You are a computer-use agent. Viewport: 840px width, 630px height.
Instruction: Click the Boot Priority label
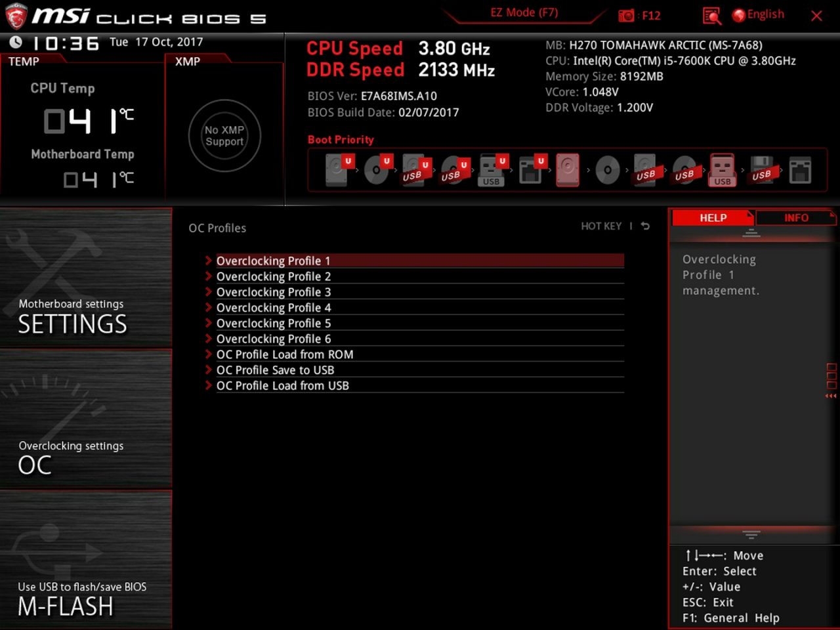coord(341,139)
